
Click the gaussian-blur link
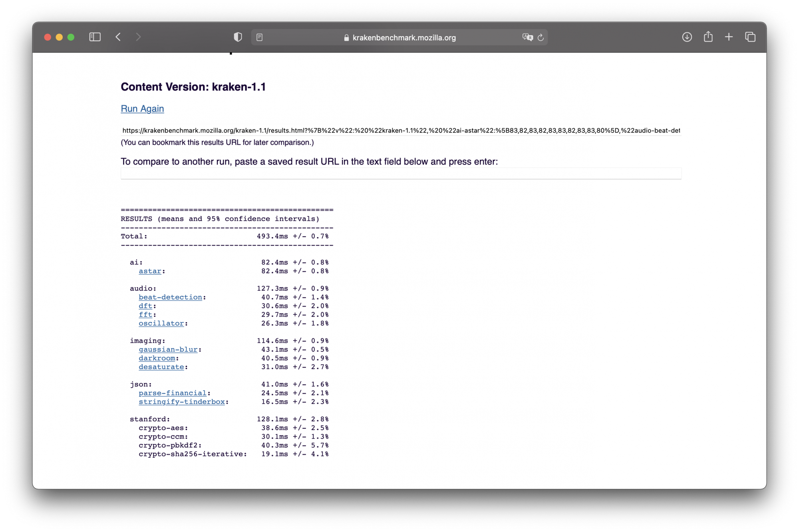168,349
